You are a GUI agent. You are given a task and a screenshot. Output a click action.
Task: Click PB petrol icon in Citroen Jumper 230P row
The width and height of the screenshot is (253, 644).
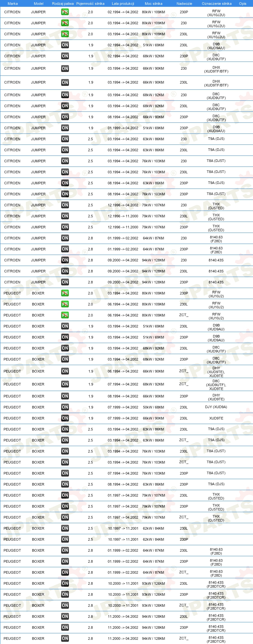point(65,12)
